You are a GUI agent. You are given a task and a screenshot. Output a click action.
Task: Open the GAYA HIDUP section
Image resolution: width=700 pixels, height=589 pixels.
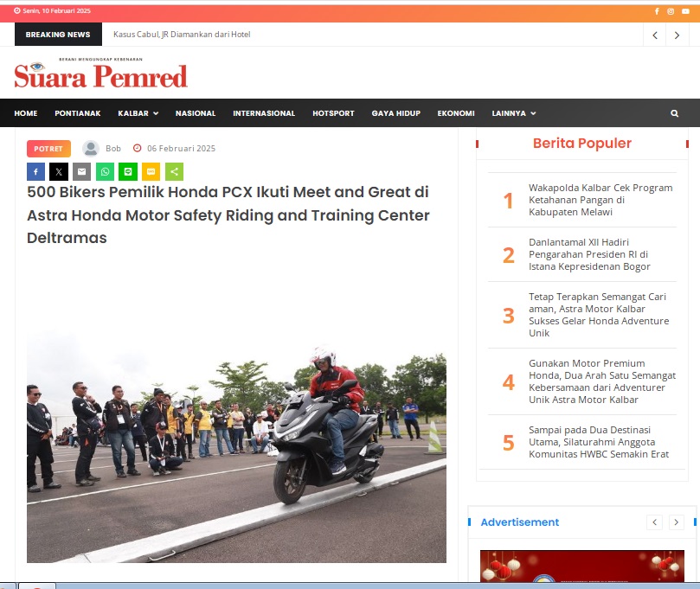(396, 113)
